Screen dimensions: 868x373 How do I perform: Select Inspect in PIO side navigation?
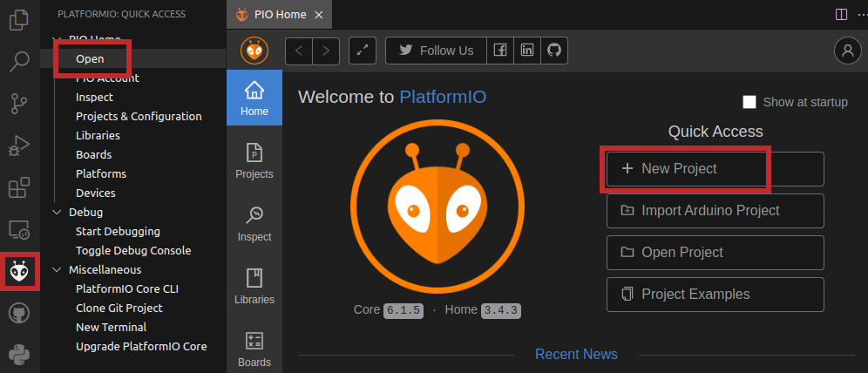(x=254, y=224)
